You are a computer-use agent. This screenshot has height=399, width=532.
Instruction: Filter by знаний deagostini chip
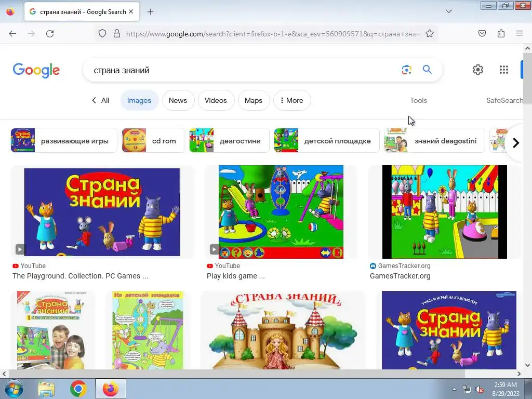[x=434, y=140]
